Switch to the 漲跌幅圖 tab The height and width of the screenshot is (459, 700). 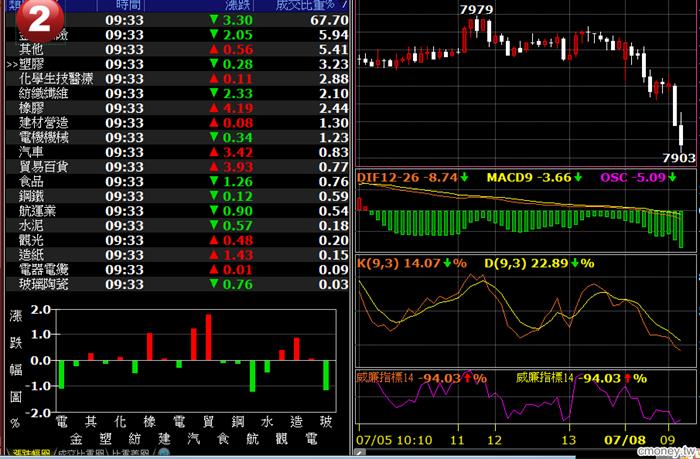(31, 454)
